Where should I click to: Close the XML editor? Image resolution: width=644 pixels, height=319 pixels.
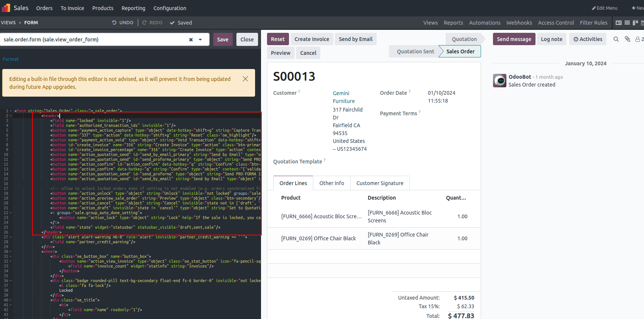point(247,40)
